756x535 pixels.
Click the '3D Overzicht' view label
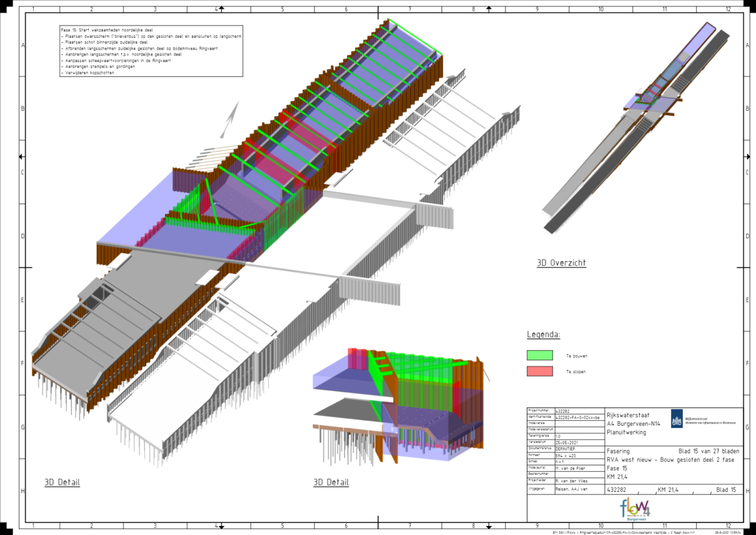click(x=561, y=263)
